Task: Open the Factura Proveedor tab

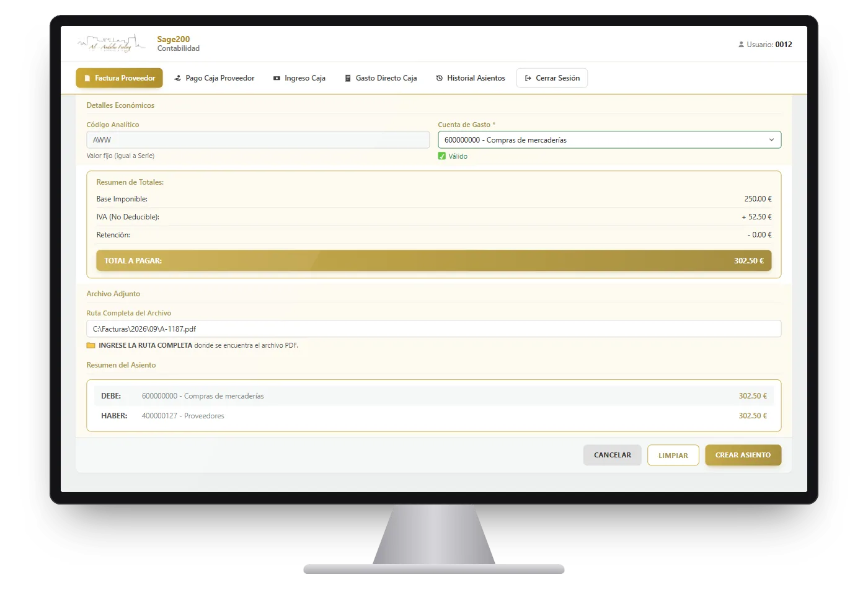Action: [120, 78]
